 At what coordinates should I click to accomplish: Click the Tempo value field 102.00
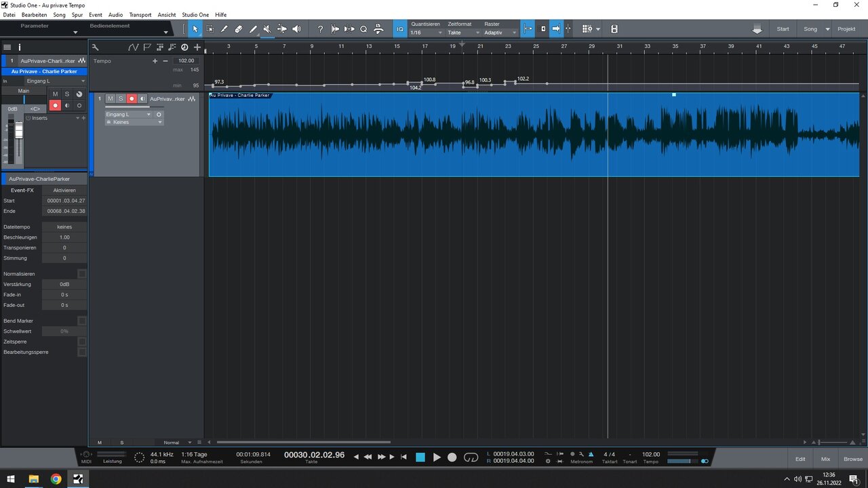click(186, 60)
